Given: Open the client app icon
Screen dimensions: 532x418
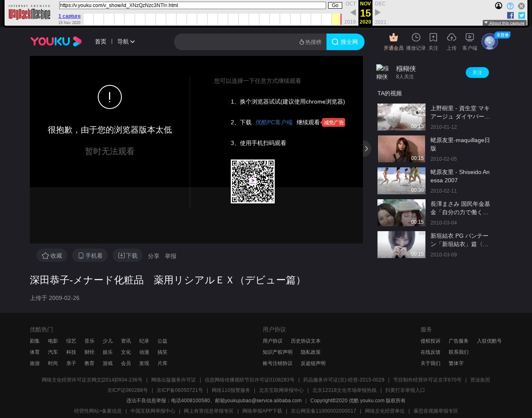Looking at the screenshot, I should (x=470, y=37).
